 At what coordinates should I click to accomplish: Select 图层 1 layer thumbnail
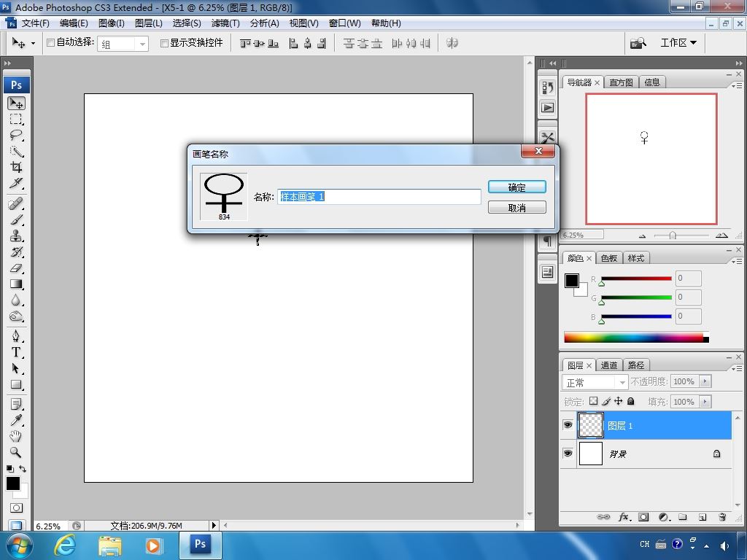click(591, 425)
